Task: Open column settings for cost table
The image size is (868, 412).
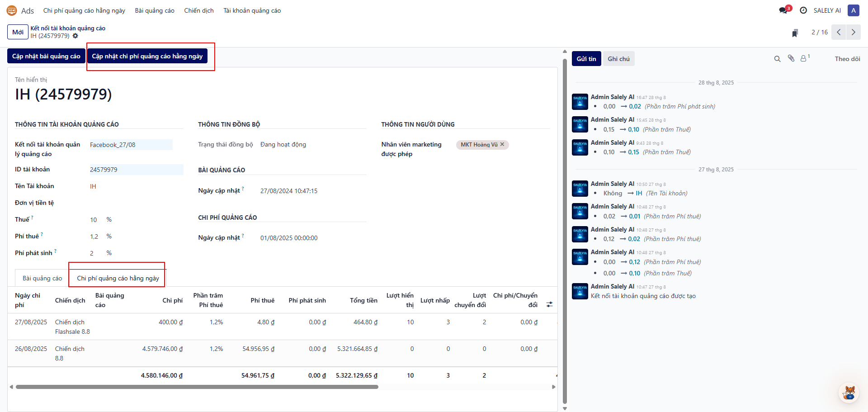Action: point(549,305)
